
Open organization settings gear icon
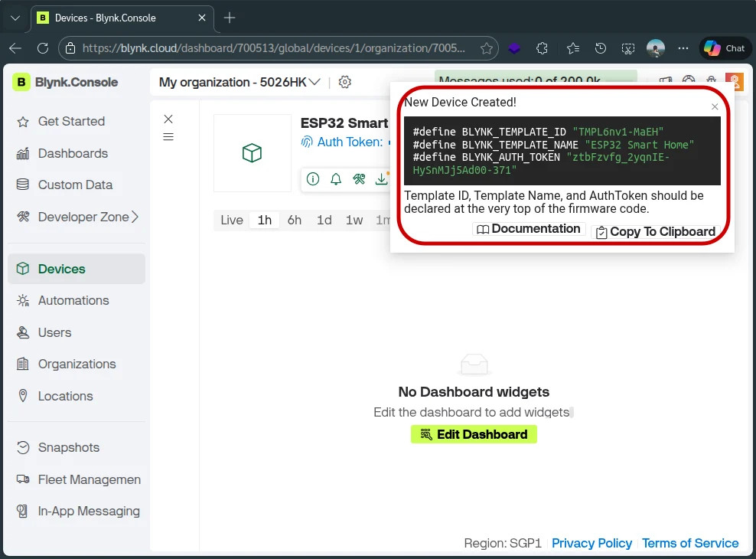pyautogui.click(x=345, y=82)
